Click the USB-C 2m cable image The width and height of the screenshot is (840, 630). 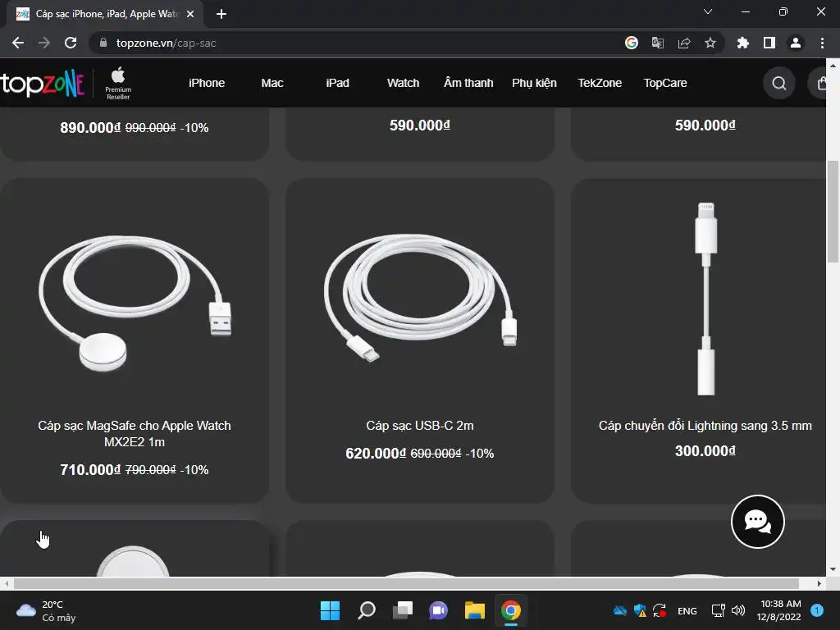420,297
